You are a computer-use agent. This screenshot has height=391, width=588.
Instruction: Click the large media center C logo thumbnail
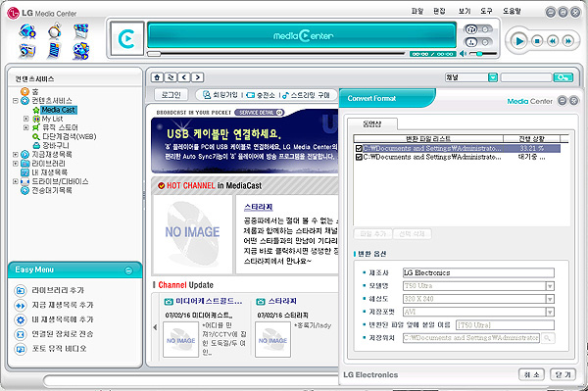[126, 38]
